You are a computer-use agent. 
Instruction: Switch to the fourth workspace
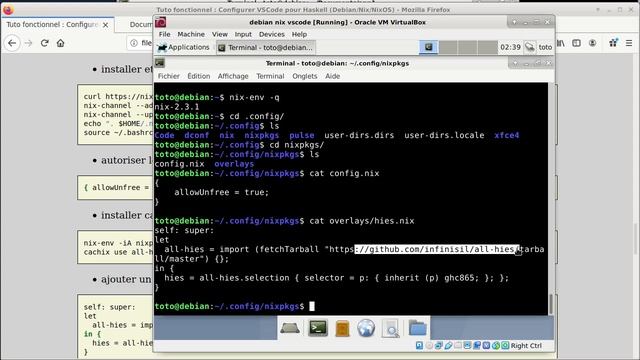coord(487,47)
